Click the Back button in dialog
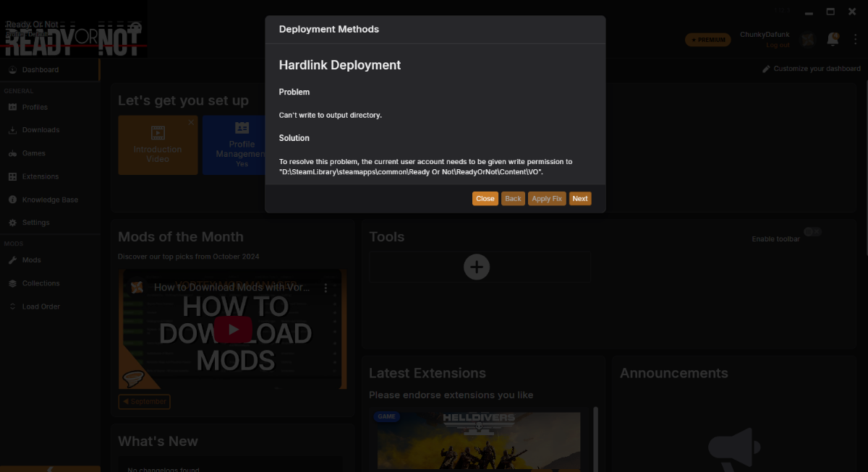The width and height of the screenshot is (868, 472). (x=513, y=199)
